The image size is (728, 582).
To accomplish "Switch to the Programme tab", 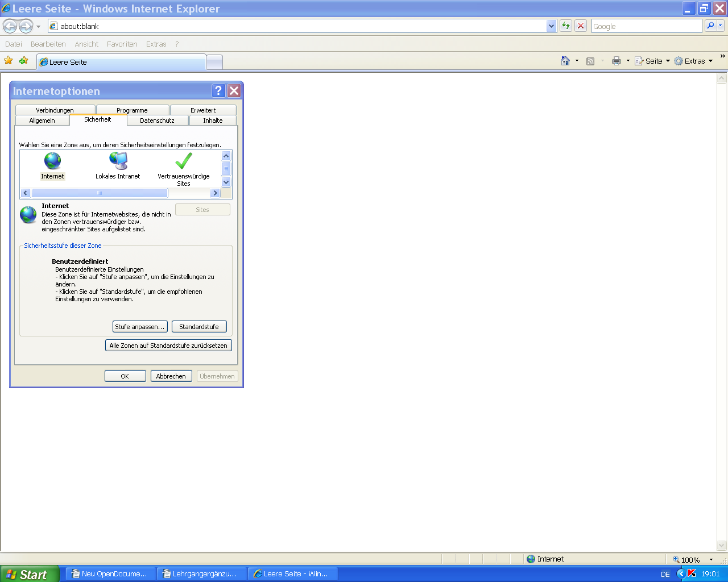I will [x=132, y=110].
